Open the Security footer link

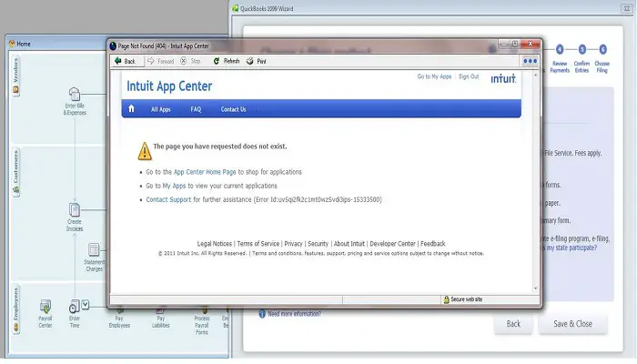(x=318, y=244)
